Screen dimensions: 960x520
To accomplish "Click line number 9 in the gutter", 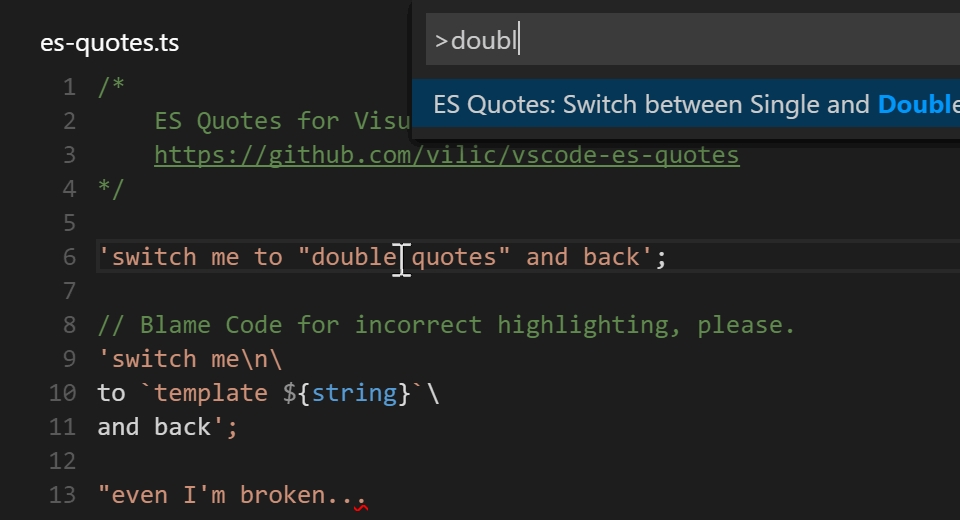I will (x=68, y=359).
